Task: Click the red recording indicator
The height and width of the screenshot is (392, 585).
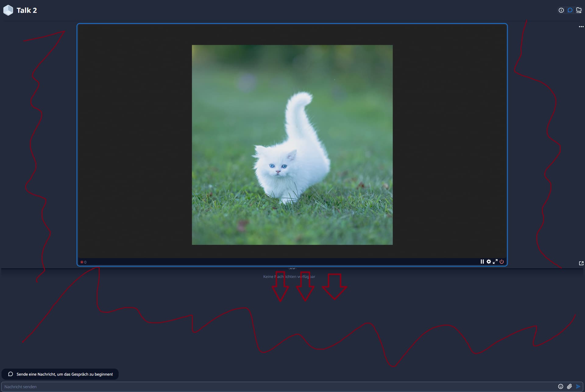Action: click(x=82, y=262)
